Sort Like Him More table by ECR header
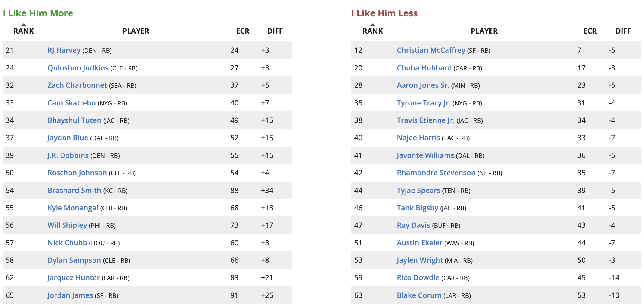The image size is (644, 305). tap(243, 31)
